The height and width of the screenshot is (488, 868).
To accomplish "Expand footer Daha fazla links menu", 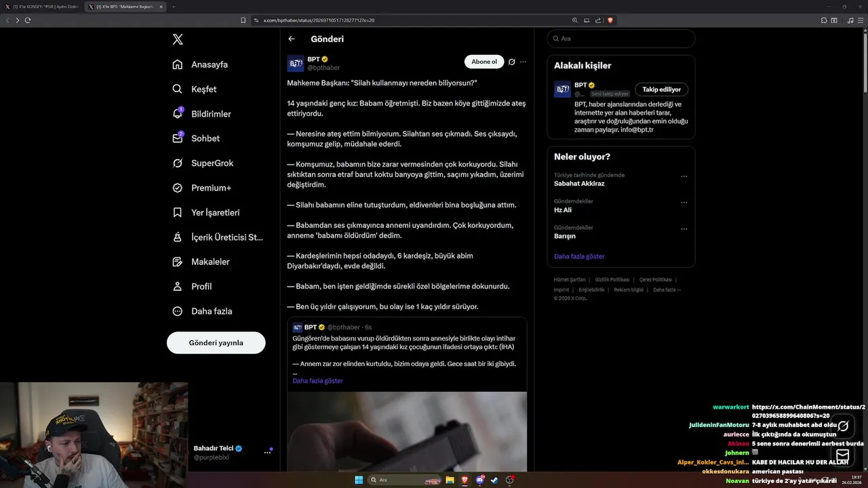I will pyautogui.click(x=667, y=289).
